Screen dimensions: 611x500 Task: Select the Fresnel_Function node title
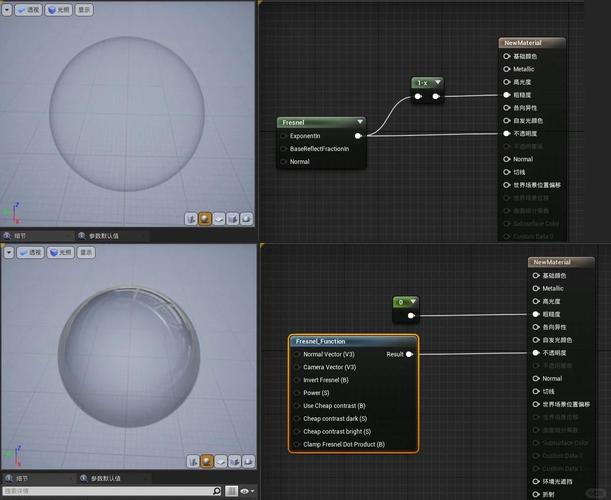320,341
